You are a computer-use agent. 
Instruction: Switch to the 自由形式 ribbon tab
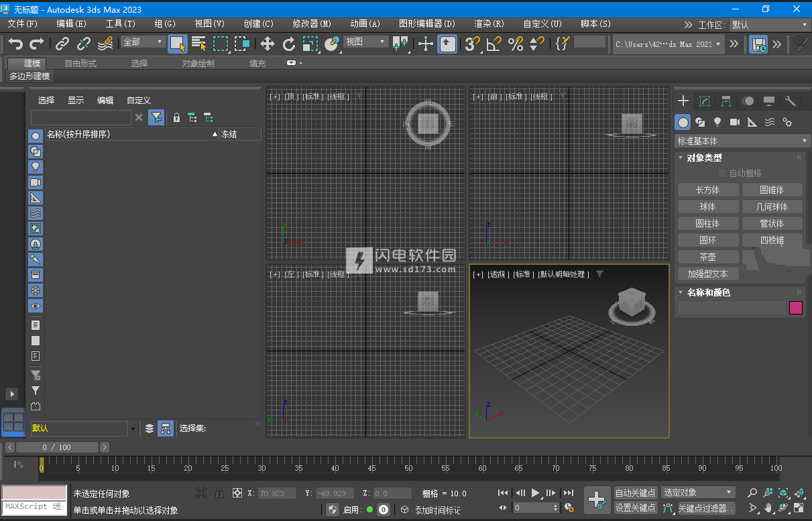coord(80,64)
